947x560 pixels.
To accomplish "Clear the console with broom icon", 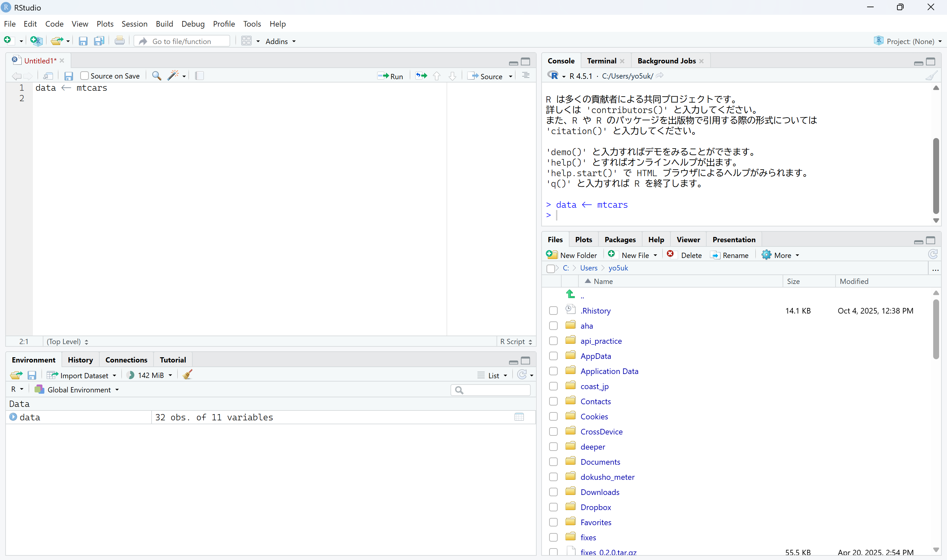I will click(x=931, y=76).
